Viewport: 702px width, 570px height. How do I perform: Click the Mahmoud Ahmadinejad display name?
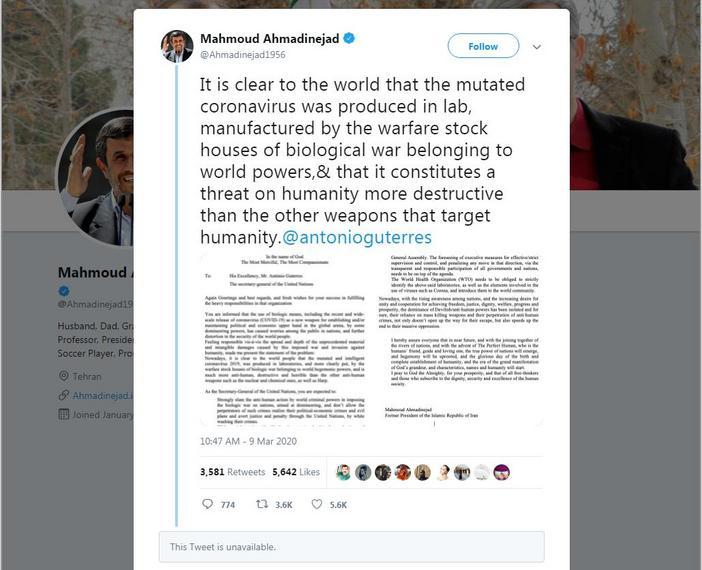pyautogui.click(x=270, y=38)
